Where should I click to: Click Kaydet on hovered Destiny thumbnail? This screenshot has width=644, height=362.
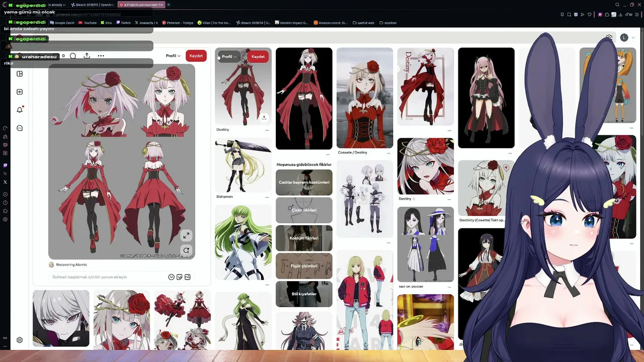pos(258,57)
